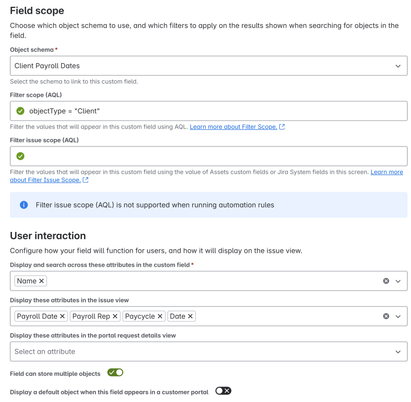Viewport: 411px width, 402px height.
Task: Open Learn more about Filter Issue Scope link
Action: pos(206,176)
